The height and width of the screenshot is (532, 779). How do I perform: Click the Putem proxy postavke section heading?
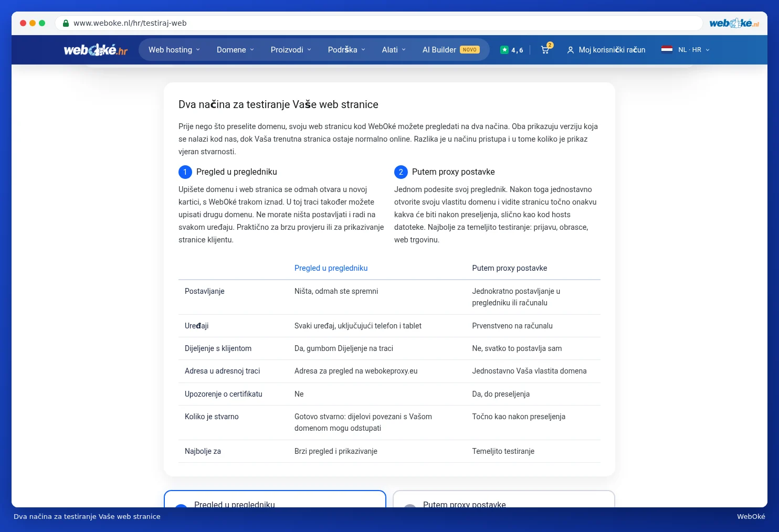click(453, 172)
